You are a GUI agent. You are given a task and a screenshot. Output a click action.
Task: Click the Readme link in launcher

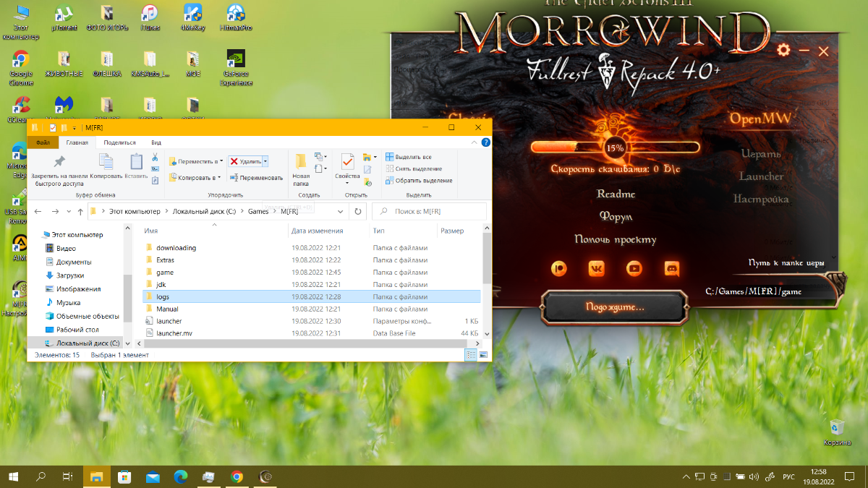[x=616, y=194]
